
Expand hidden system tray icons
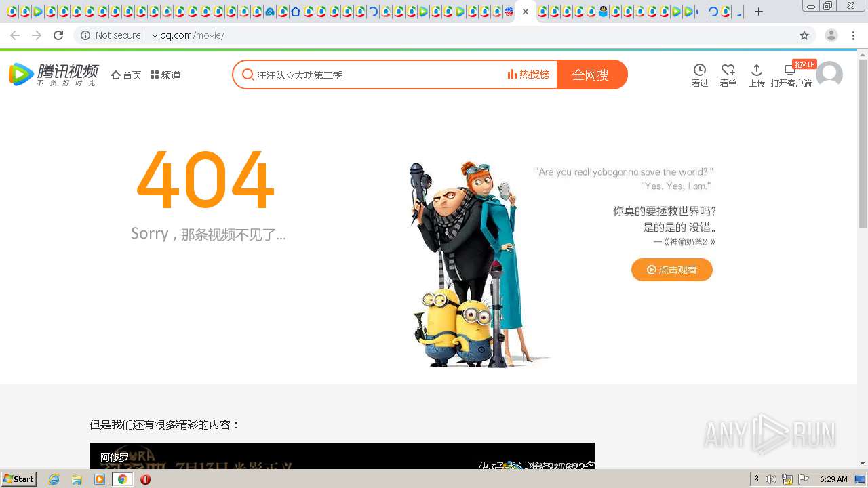[x=756, y=479]
